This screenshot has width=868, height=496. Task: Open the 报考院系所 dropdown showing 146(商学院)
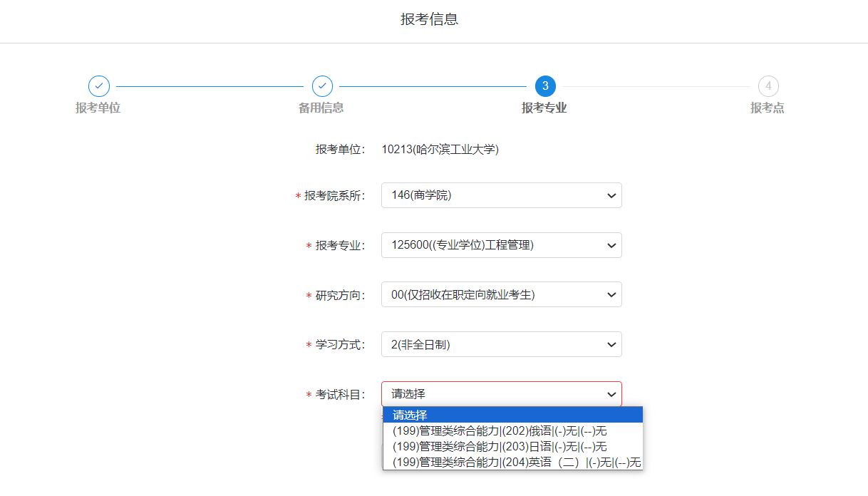(501, 195)
